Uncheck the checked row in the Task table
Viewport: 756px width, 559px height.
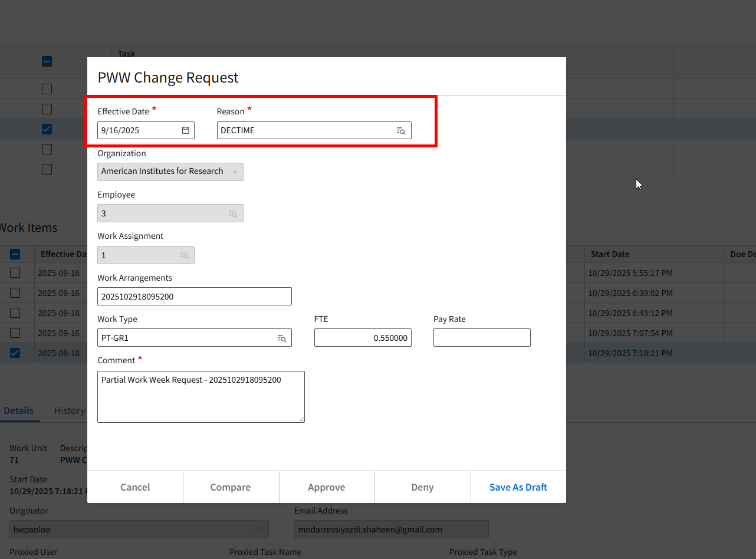[47, 129]
